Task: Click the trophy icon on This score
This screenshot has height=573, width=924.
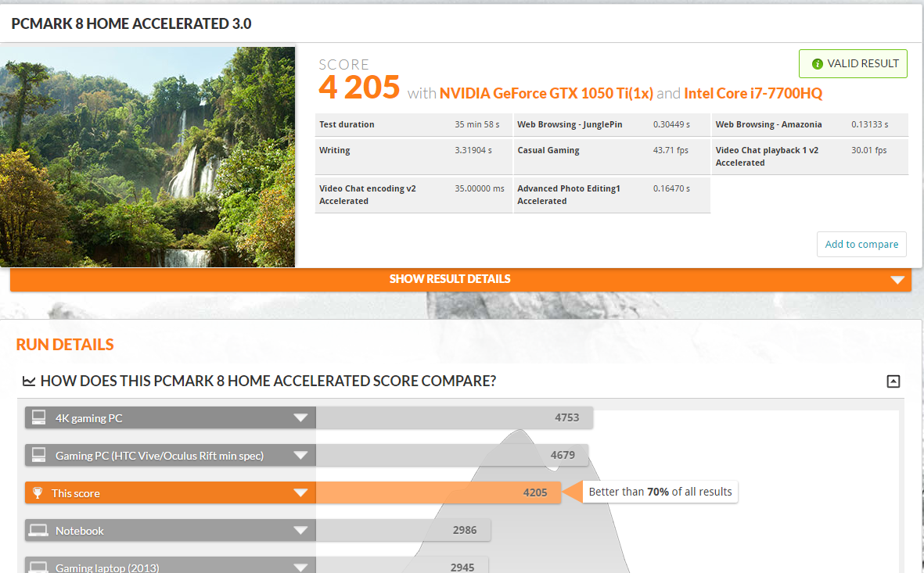Action: coord(38,493)
